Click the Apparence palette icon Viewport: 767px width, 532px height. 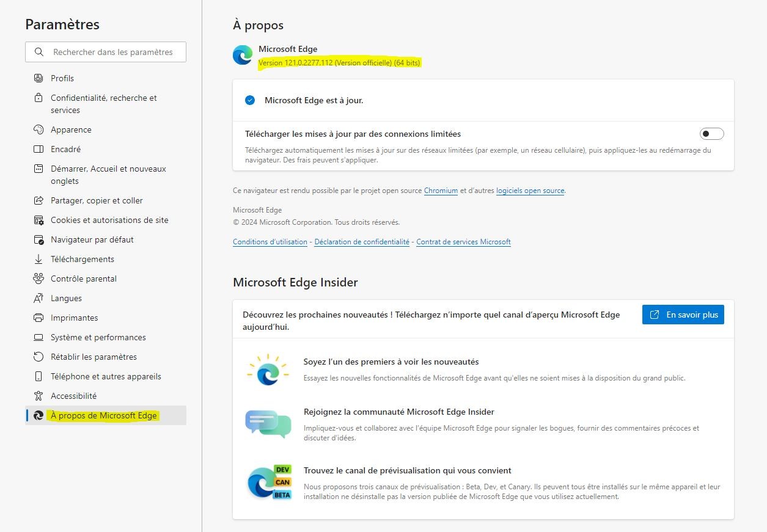(x=39, y=129)
